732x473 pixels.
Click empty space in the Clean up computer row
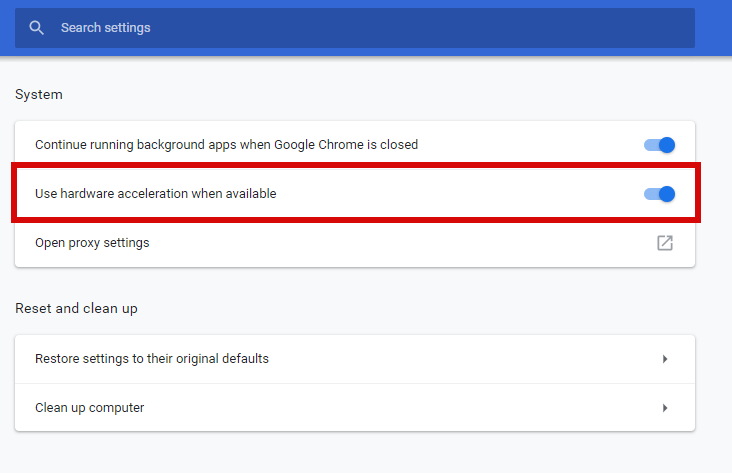(400, 408)
